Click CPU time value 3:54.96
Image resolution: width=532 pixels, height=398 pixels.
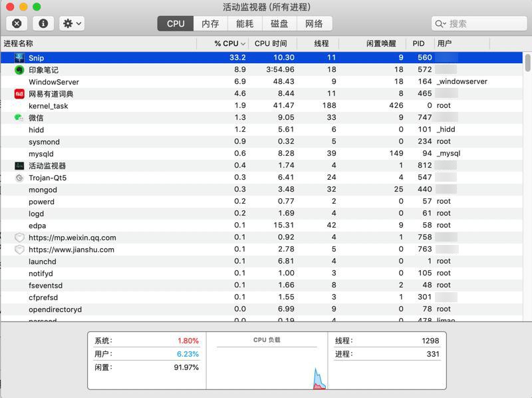(280, 70)
